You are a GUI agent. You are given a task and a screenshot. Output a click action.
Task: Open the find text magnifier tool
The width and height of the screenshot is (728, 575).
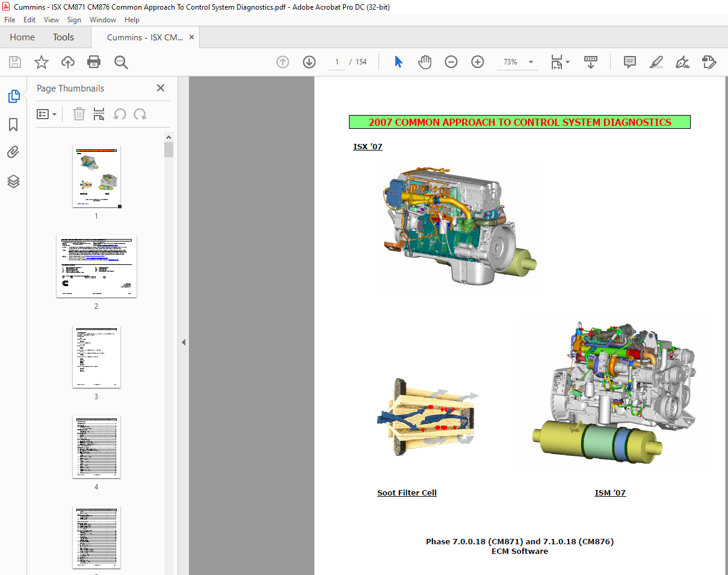(121, 62)
